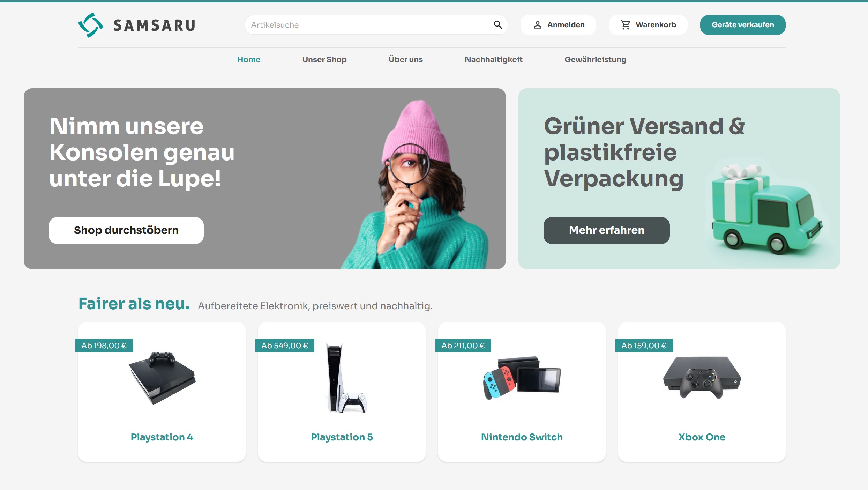The height and width of the screenshot is (490, 868).
Task: Click the magnifying glass search icon
Action: click(498, 25)
